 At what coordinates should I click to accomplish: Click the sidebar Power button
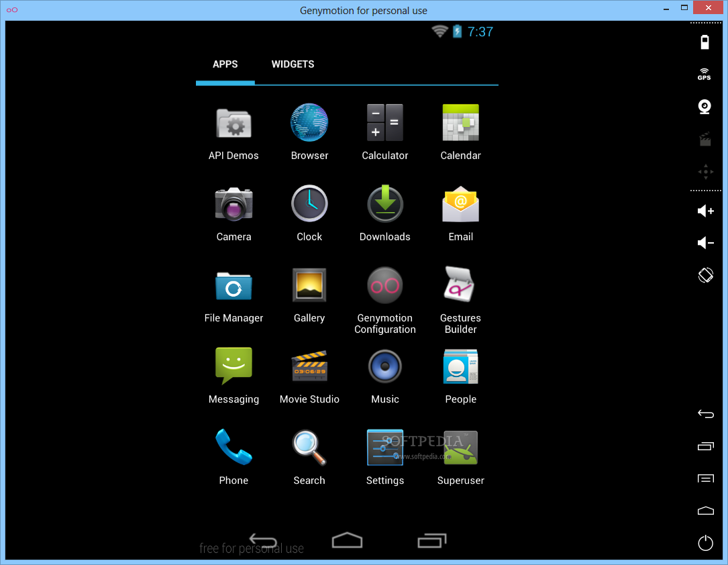pos(706,543)
